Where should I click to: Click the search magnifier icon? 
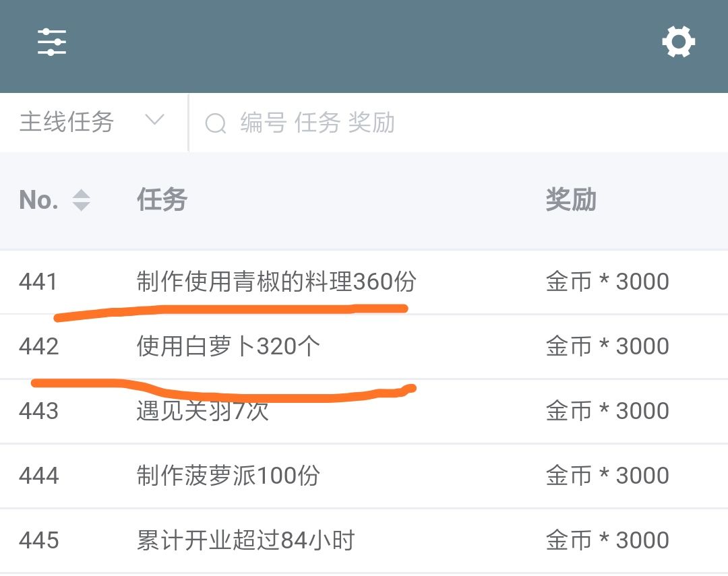[216, 123]
